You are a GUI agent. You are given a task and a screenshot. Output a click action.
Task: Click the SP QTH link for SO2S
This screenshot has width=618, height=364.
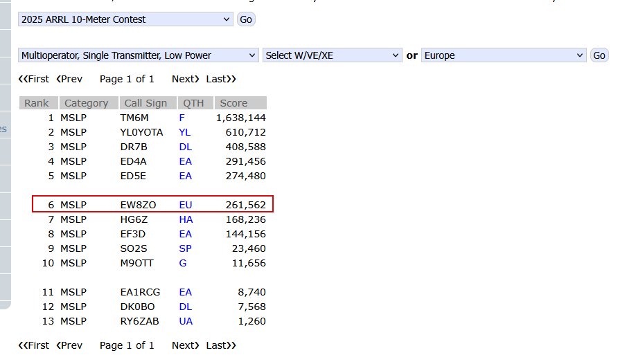[x=185, y=248]
